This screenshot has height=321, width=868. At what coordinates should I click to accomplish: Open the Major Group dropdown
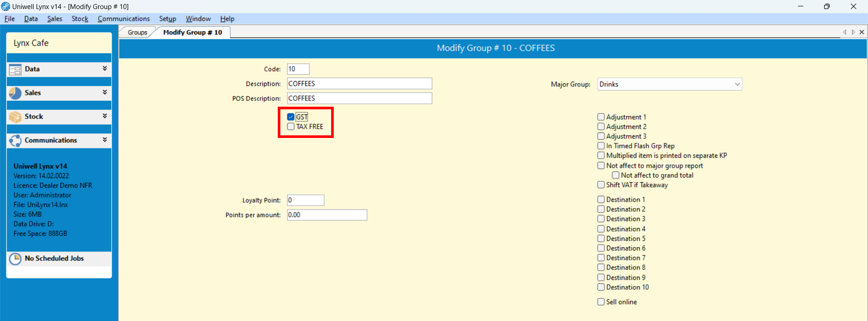737,84
